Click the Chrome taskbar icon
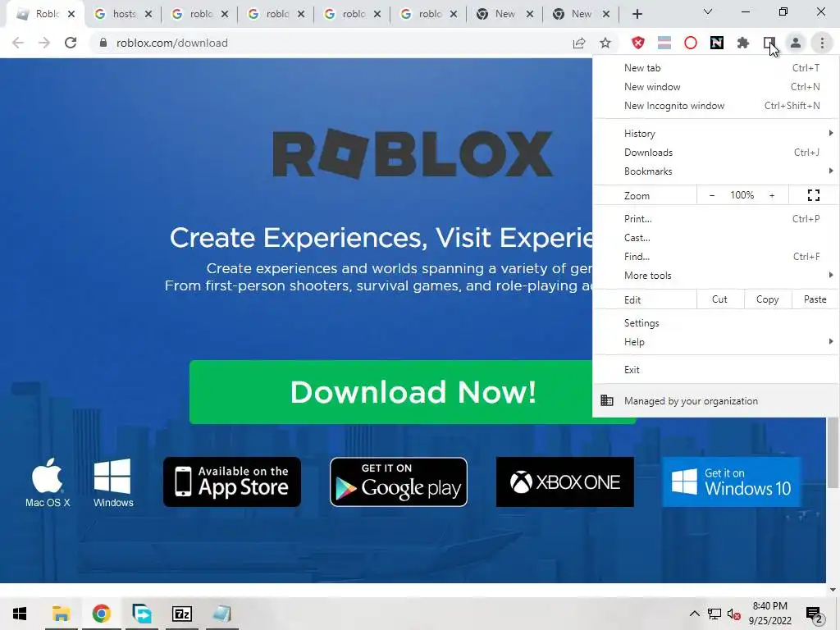This screenshot has width=840, height=630. (x=101, y=614)
